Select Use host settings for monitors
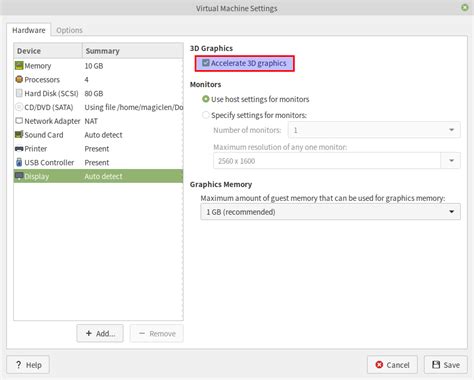Screen dimensions: 474x380 click(x=206, y=99)
